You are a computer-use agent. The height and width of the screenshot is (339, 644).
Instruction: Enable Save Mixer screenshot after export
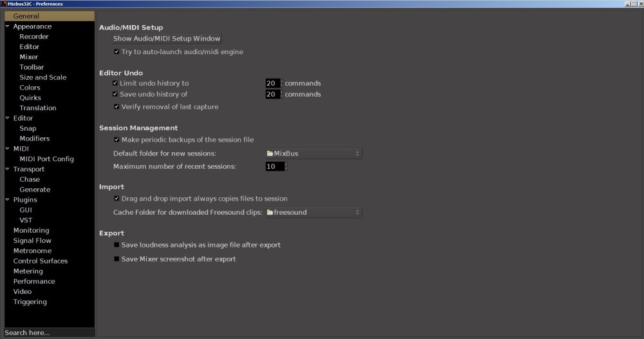click(117, 259)
